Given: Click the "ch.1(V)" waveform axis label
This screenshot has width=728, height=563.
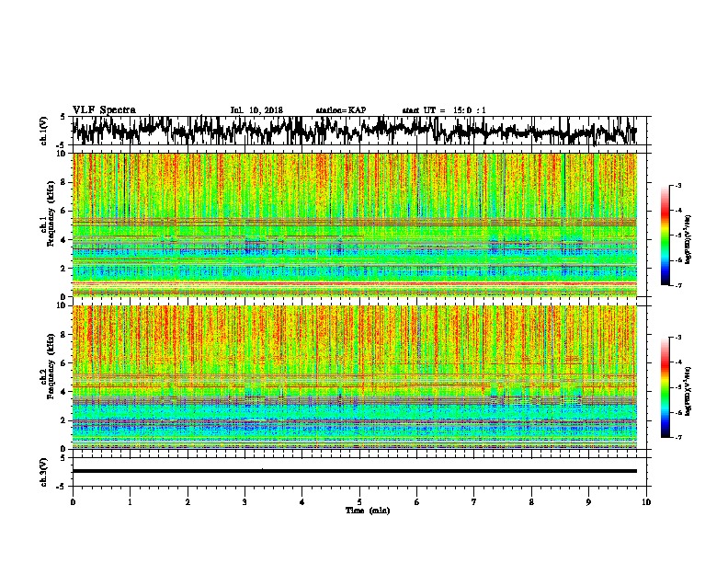Looking at the screenshot, I should (x=44, y=131).
